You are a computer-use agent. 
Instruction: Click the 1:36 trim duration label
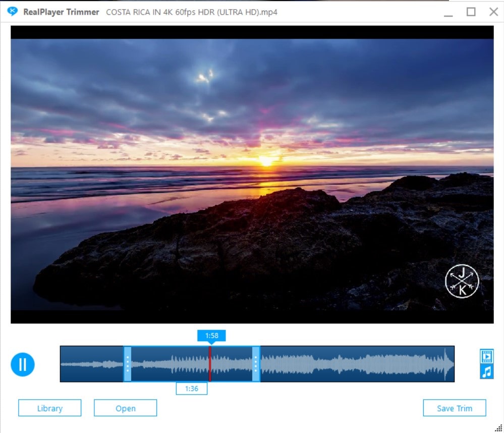[x=192, y=389]
